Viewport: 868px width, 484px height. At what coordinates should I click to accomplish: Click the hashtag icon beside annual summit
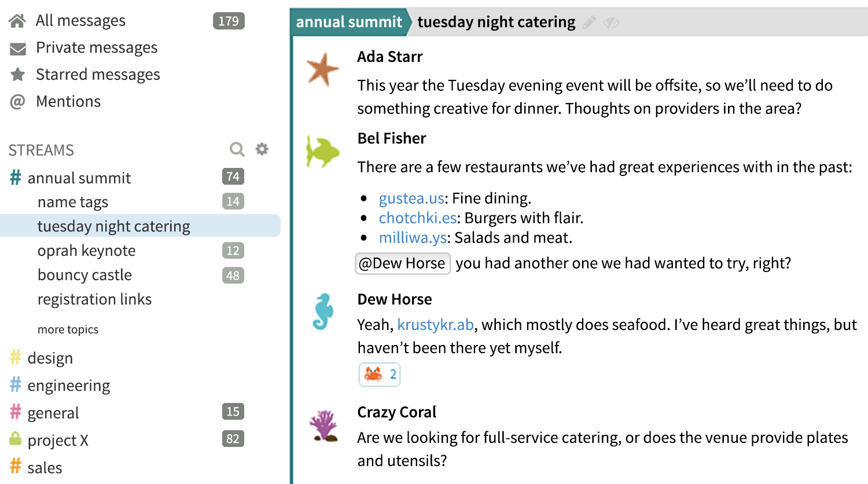[x=14, y=177]
